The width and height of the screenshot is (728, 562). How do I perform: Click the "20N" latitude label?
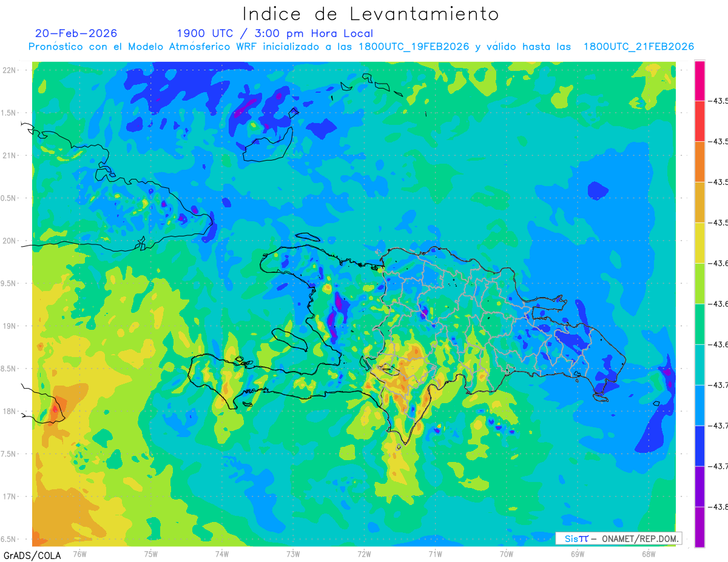[10, 241]
